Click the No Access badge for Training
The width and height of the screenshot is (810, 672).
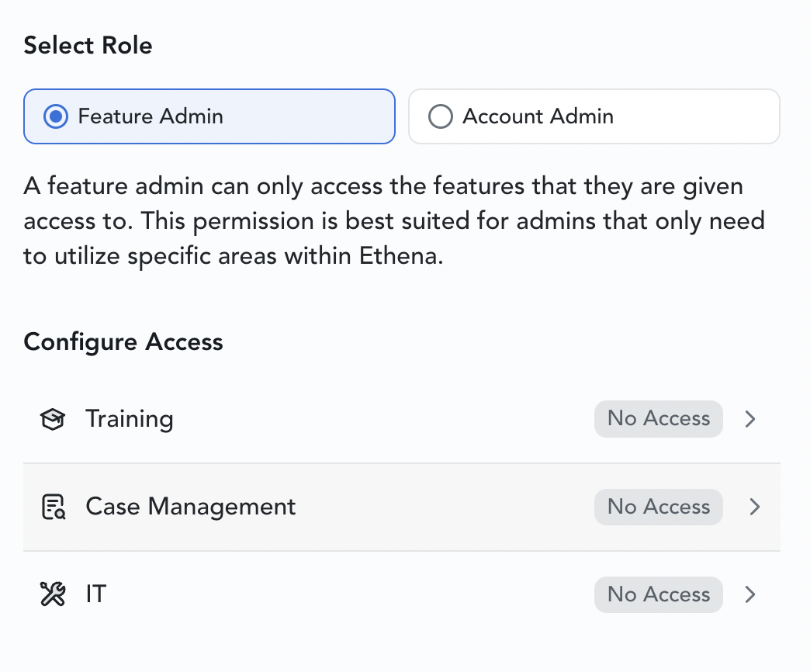pos(658,419)
